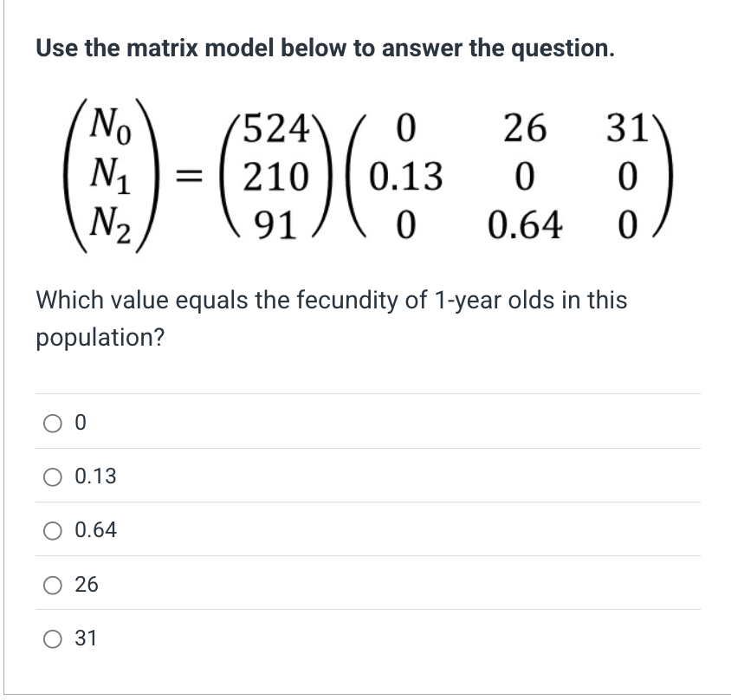Click the answer row containing 31
Viewport: 731px width, 700px height.
pos(260,638)
